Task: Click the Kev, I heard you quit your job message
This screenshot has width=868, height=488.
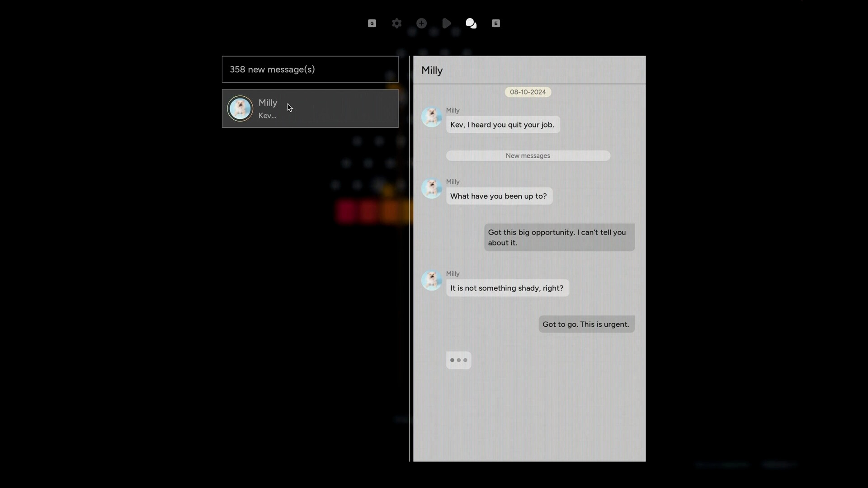Action: click(503, 124)
